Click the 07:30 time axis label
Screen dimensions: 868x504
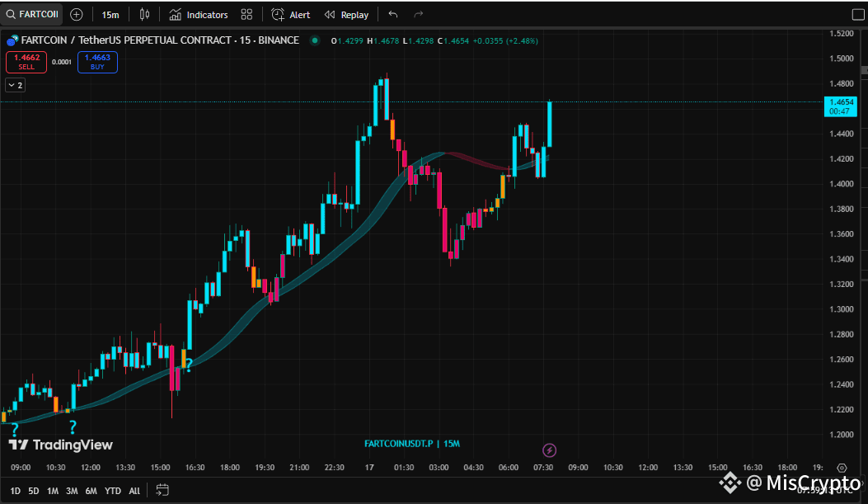[x=543, y=468]
